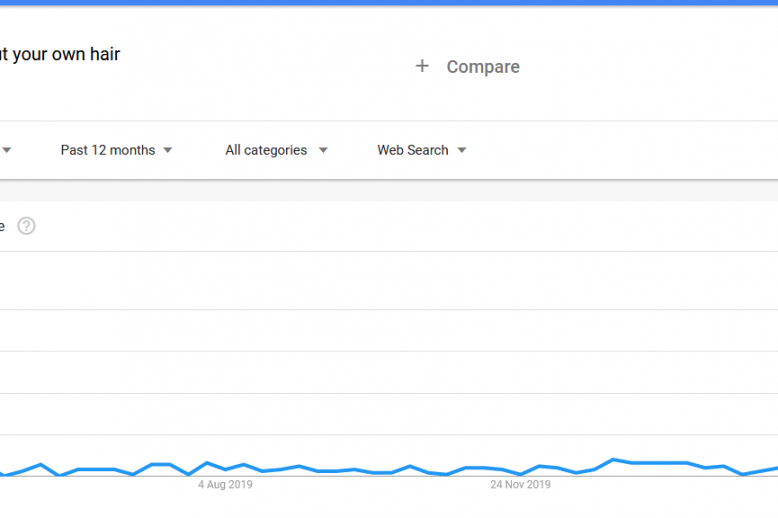Click the empty filter bar right of Web Search
The height and width of the screenshot is (518, 778).
pos(620,150)
